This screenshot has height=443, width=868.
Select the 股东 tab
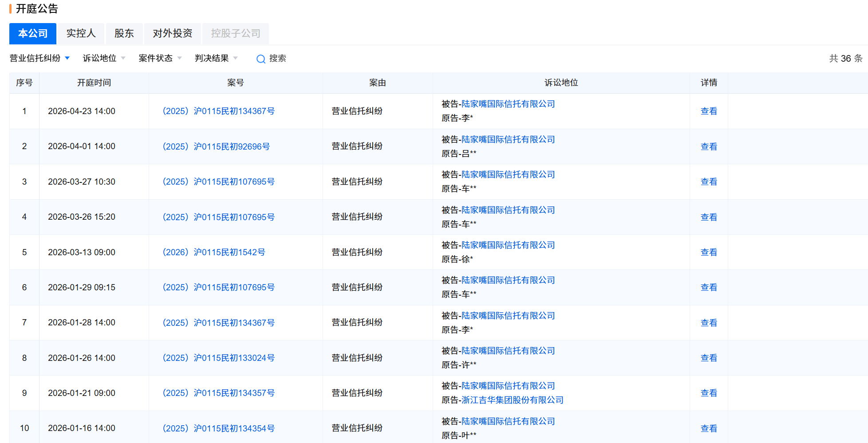124,34
